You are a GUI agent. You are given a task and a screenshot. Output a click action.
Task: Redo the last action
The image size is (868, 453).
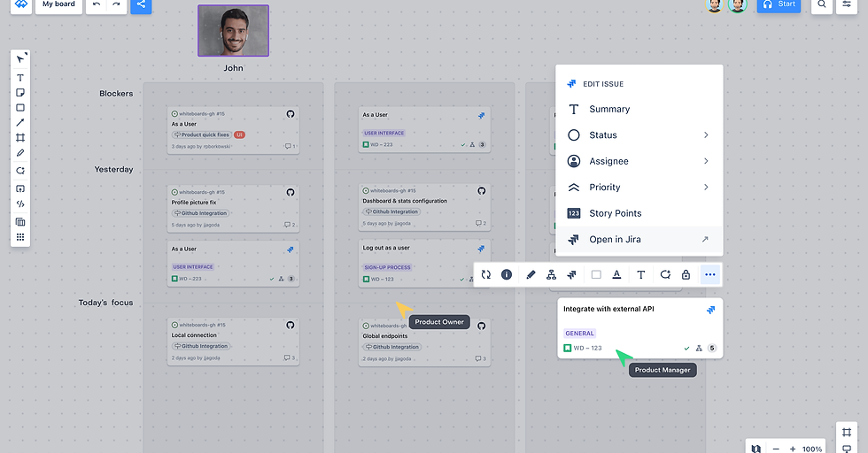coord(116,4)
